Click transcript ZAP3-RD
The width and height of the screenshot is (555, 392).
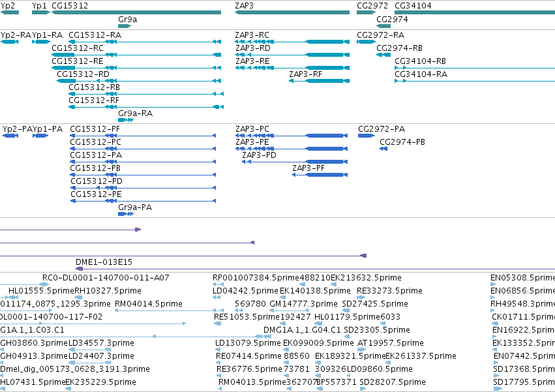(293, 55)
